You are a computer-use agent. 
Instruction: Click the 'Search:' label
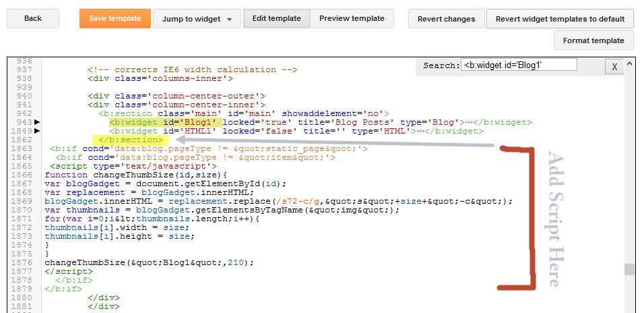[x=441, y=65]
